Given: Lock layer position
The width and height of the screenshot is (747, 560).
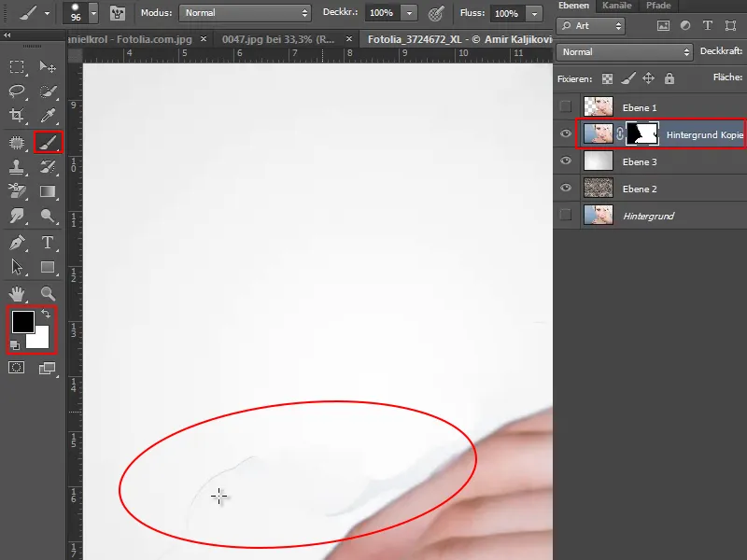Looking at the screenshot, I should (648, 78).
